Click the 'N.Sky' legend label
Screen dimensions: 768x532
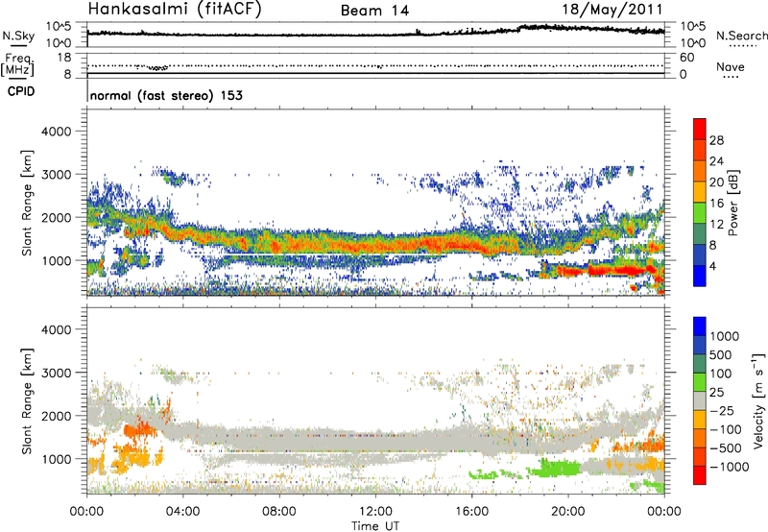18,36
